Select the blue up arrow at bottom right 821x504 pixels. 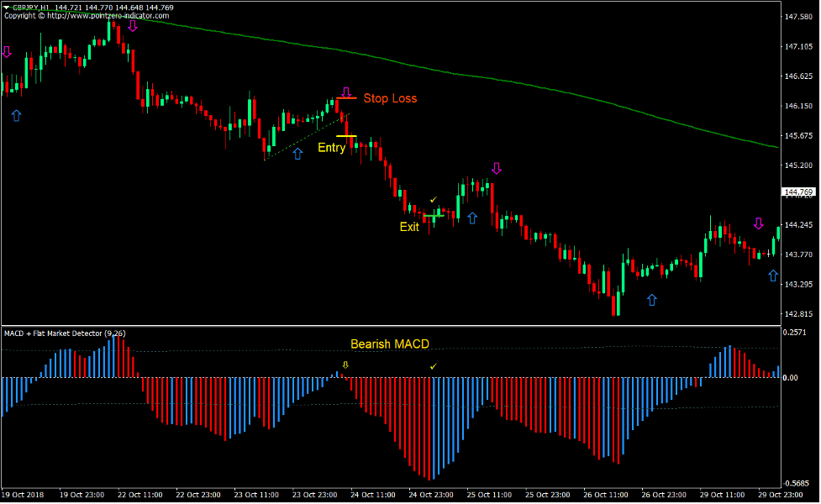773,275
